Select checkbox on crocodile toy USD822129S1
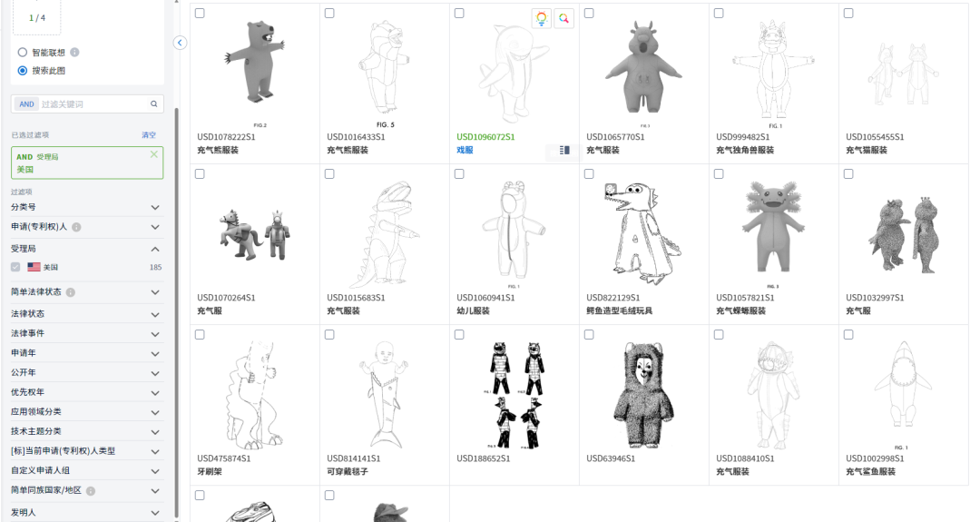The image size is (980, 522). tap(589, 174)
